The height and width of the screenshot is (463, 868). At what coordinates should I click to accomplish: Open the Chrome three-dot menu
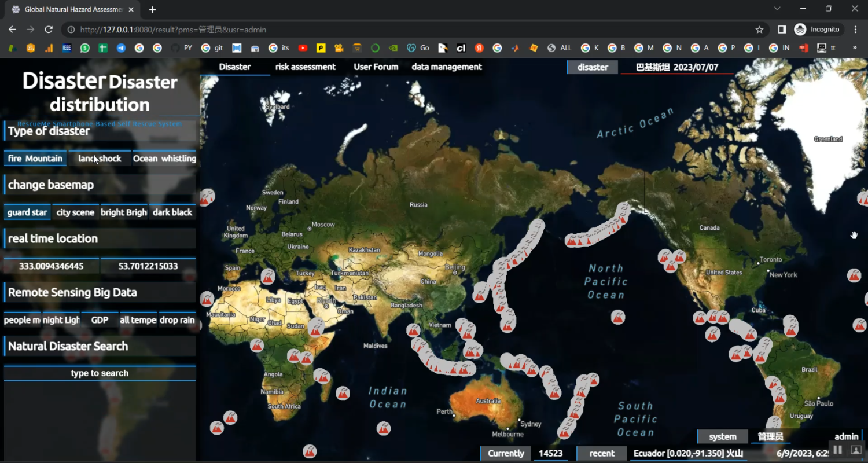(x=855, y=30)
